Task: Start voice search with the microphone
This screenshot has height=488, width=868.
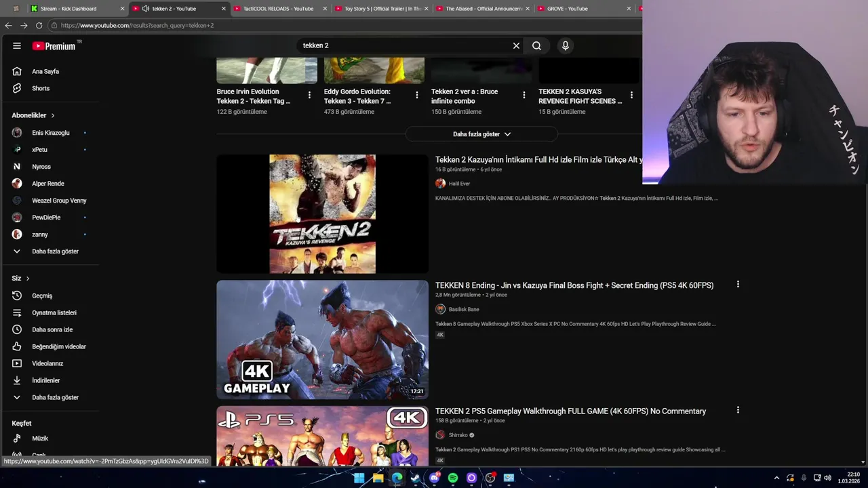Action: tap(566, 45)
